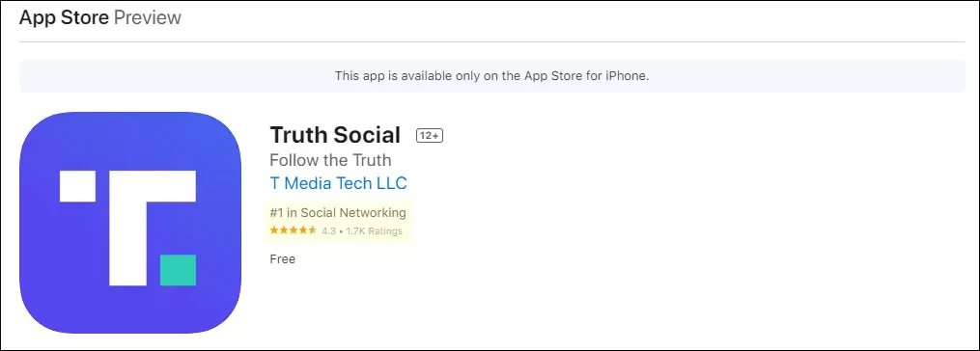Open the 1.7K Ratings text

[x=374, y=231]
